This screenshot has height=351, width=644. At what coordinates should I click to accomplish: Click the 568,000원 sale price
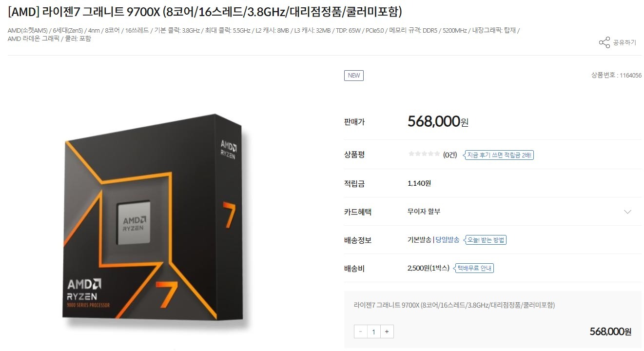(x=438, y=121)
